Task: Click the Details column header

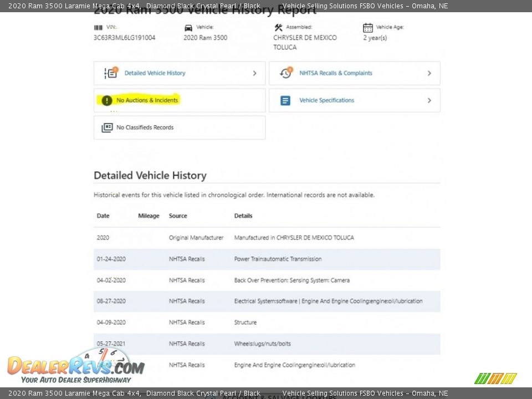Action: pyautogui.click(x=243, y=216)
